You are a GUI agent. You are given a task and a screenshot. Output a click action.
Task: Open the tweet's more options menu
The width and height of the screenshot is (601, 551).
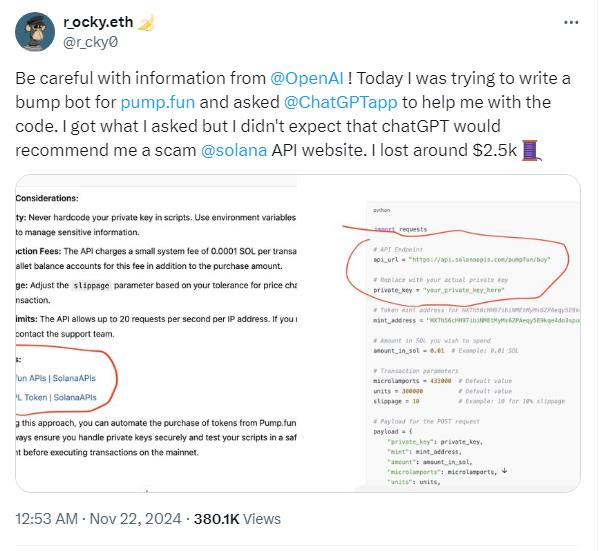pyautogui.click(x=571, y=22)
